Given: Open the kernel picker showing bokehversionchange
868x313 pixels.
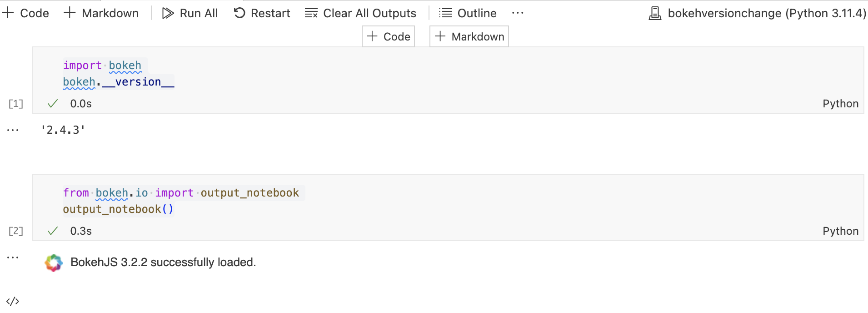Looking at the screenshot, I should coord(756,13).
